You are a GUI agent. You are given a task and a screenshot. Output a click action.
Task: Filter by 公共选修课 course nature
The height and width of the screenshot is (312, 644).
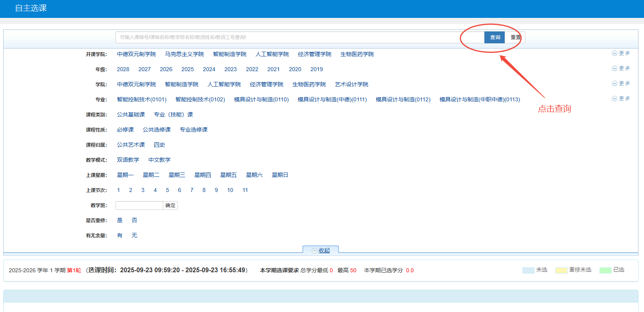point(156,130)
